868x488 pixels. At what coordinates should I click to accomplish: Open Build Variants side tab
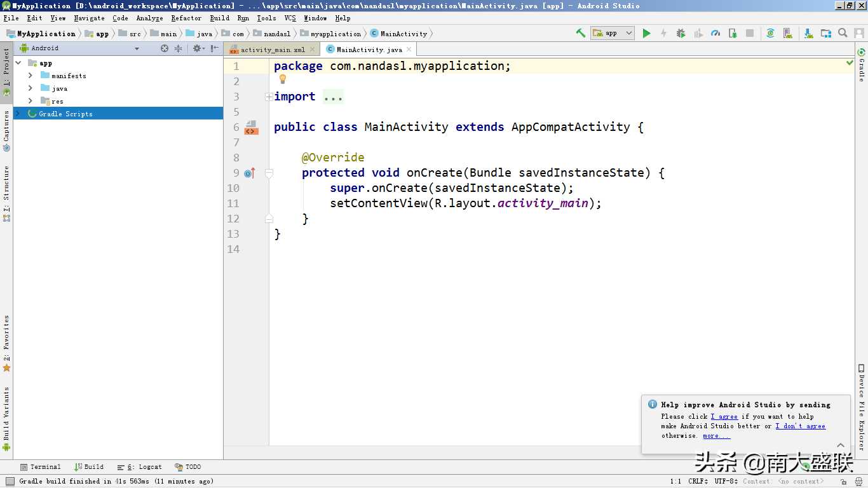tap(6, 418)
